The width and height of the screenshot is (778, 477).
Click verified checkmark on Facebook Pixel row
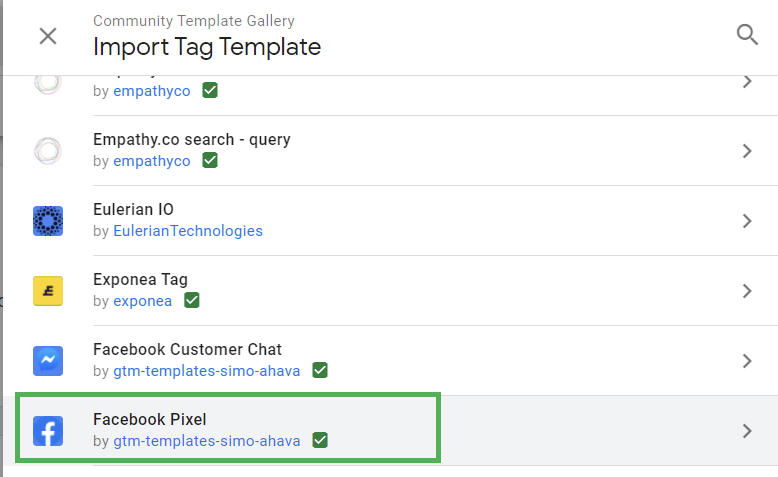point(320,440)
